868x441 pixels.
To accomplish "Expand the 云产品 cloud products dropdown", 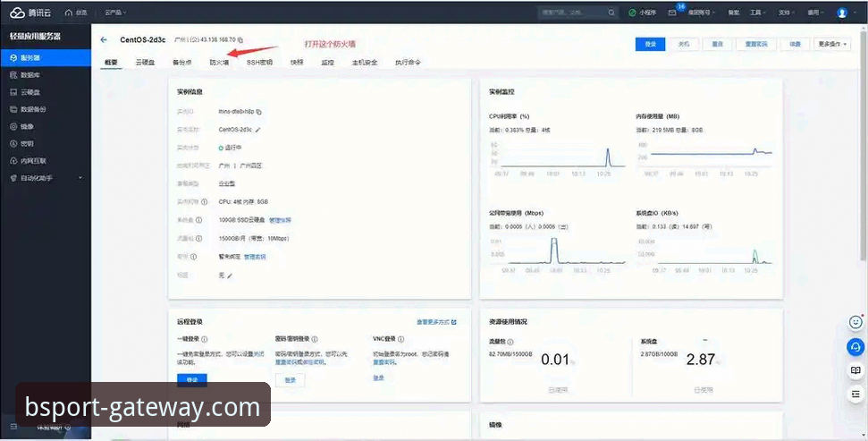I will [x=115, y=13].
